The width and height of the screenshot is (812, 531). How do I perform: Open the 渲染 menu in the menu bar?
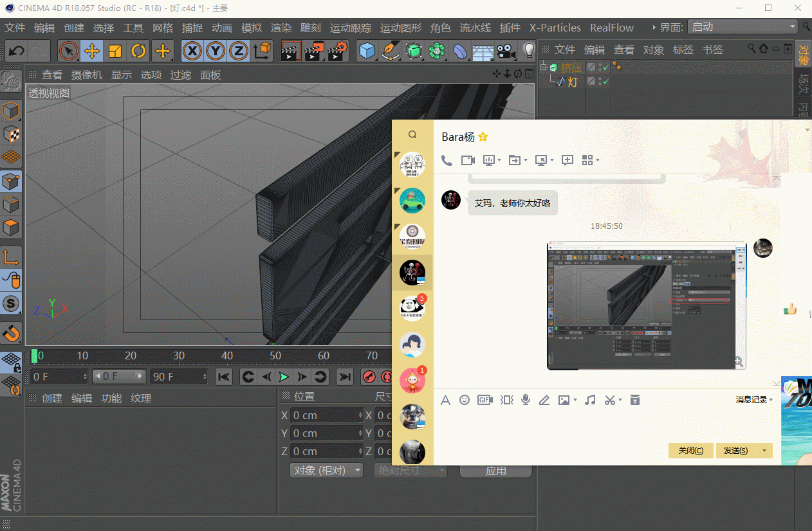[x=280, y=28]
